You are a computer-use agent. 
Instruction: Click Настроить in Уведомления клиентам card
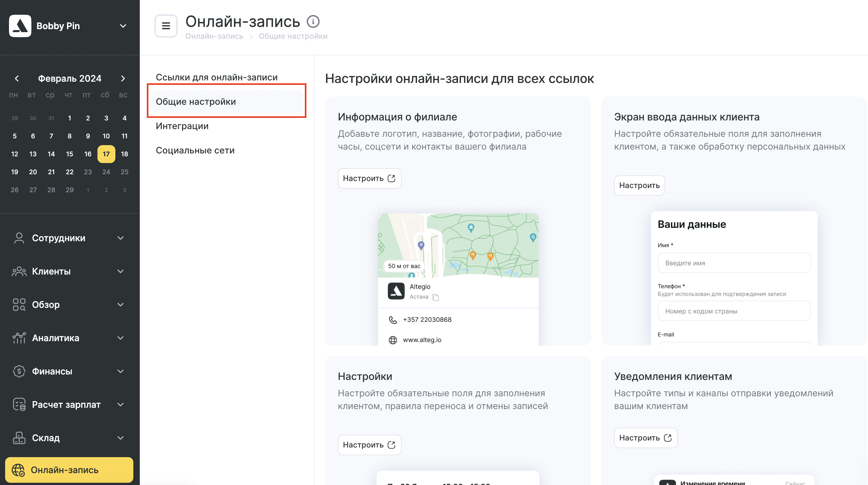point(646,438)
